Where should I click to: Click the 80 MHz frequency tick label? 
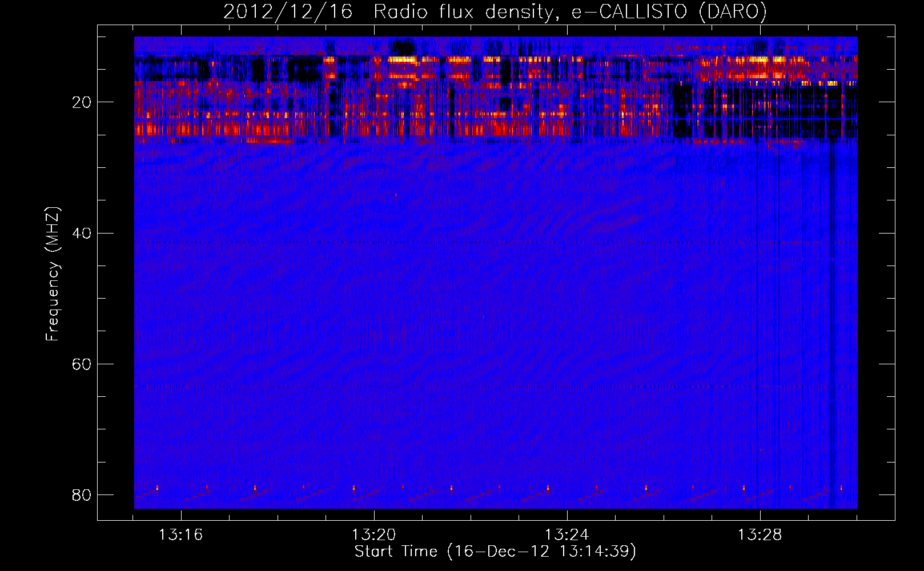click(82, 494)
